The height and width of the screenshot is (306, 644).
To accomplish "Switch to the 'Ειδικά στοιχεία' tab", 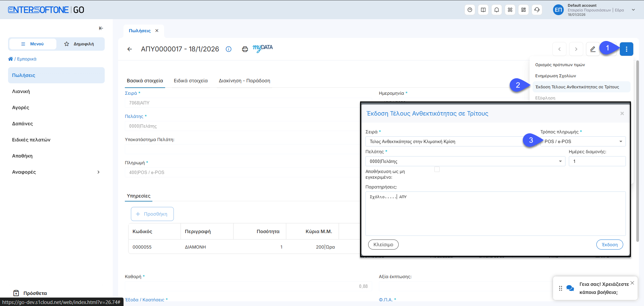I will (191, 81).
